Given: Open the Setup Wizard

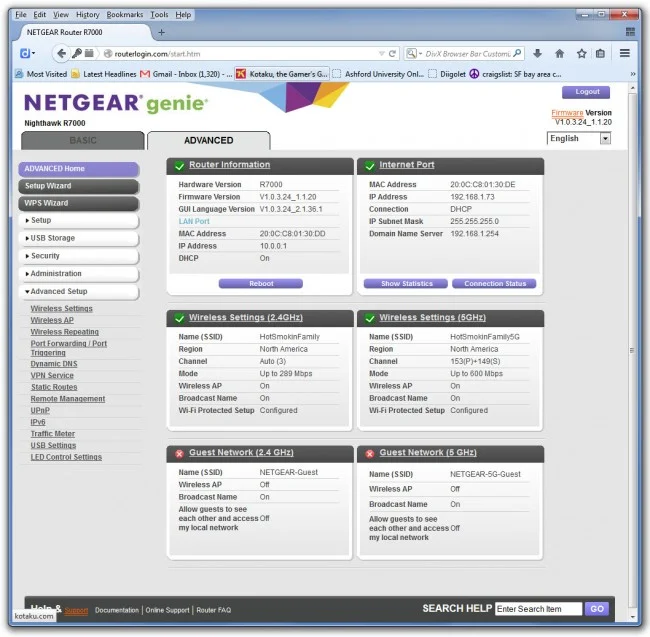Looking at the screenshot, I should coord(78,186).
